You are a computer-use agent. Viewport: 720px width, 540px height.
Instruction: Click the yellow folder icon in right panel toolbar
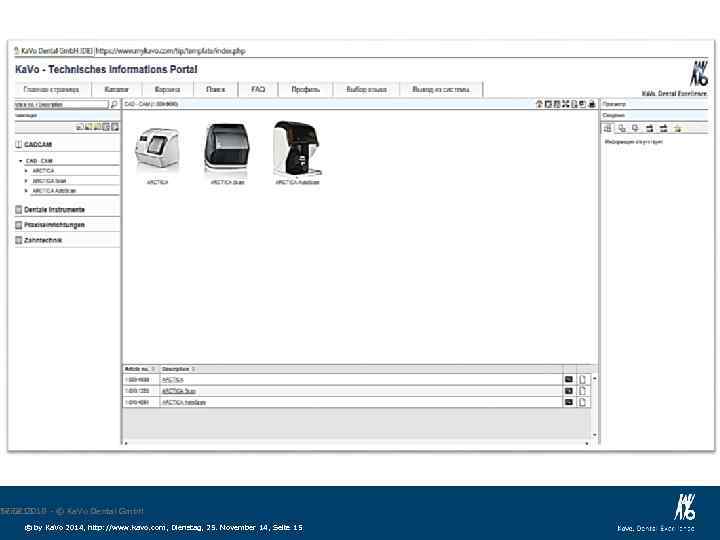tap(678, 129)
